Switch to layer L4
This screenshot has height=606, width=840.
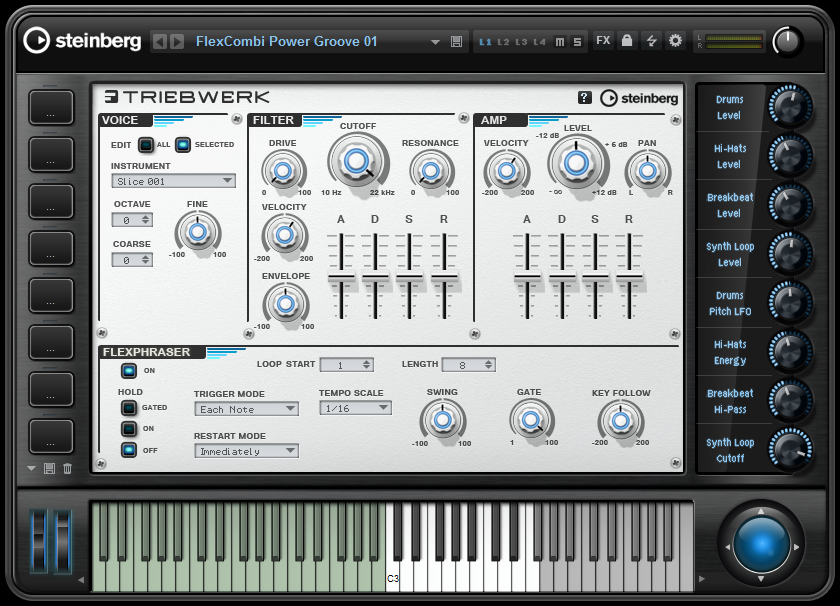point(539,42)
